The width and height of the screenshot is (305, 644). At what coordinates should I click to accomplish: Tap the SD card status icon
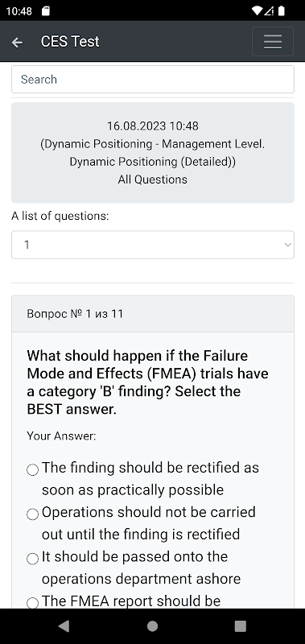point(46,10)
